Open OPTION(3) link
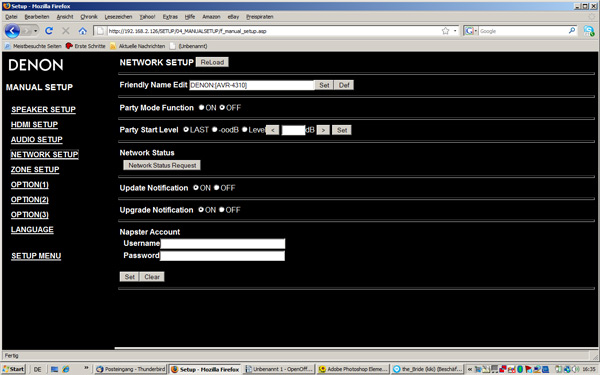600x375 pixels. [x=29, y=215]
